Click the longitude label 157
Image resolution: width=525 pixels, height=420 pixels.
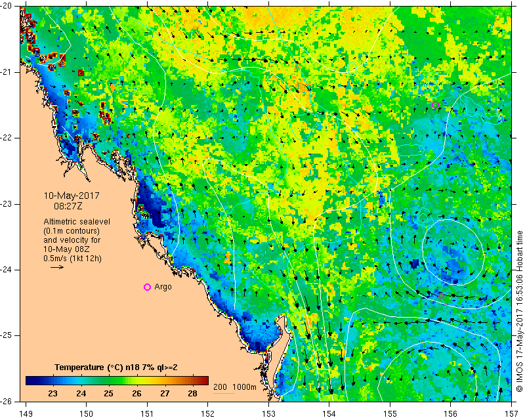[x=512, y=414]
